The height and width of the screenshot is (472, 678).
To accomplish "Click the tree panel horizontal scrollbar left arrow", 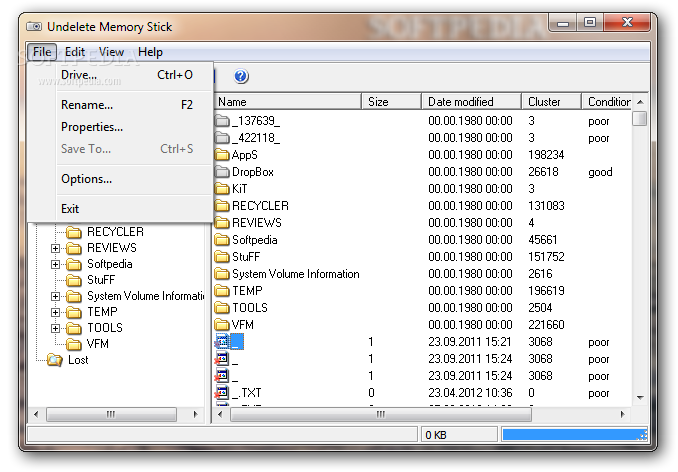I will (x=36, y=415).
